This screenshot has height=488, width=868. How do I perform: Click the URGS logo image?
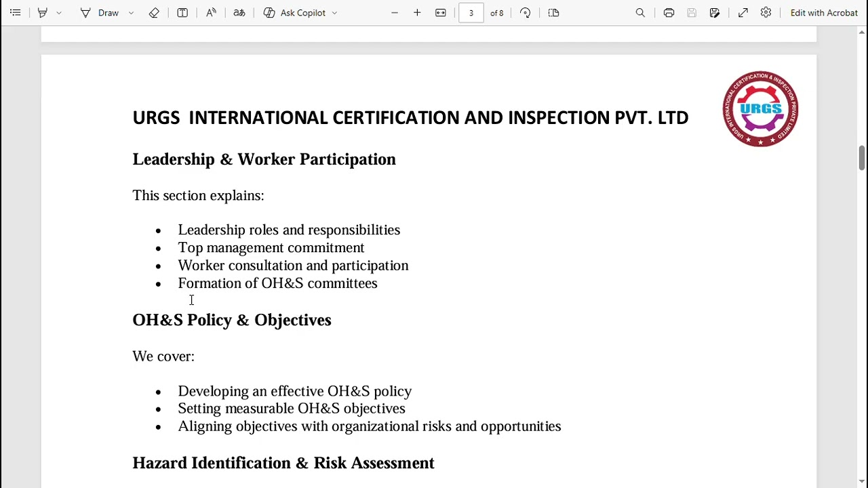(760, 108)
